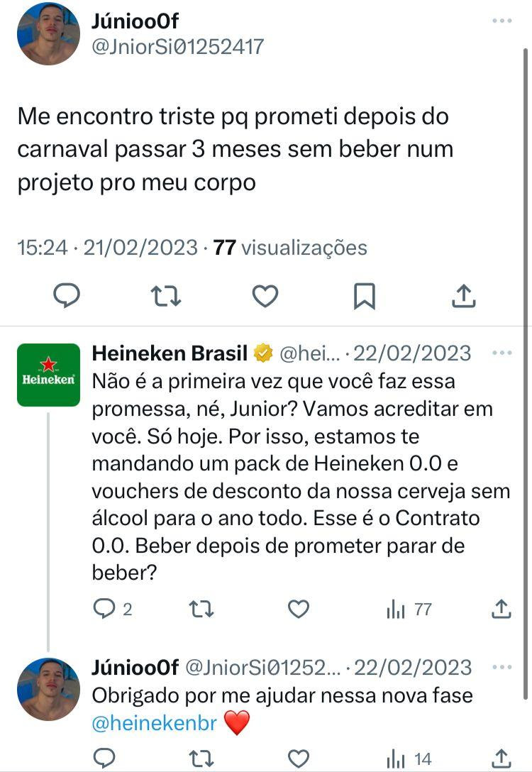Open Heineken Brasil profile picture
The width and height of the screenshot is (532, 772).
coord(48,375)
